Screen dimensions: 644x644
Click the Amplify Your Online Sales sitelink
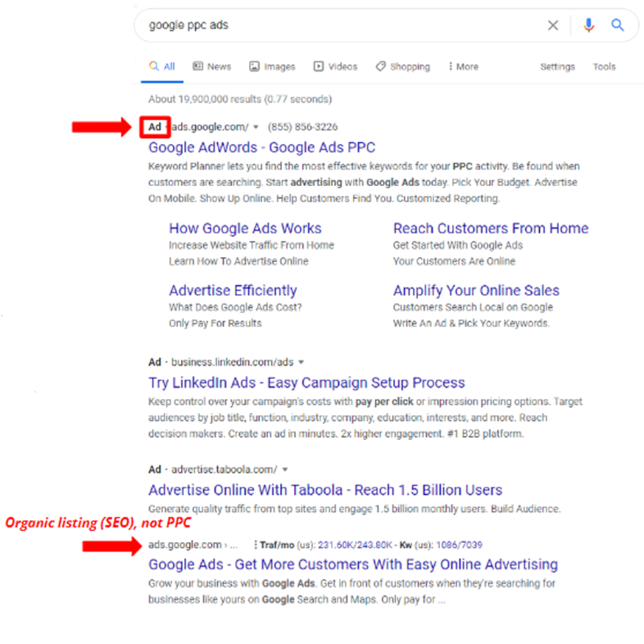[476, 290]
